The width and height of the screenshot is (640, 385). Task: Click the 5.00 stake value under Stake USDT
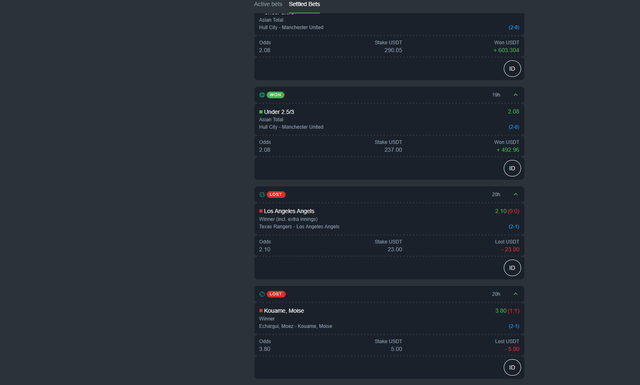coord(396,349)
